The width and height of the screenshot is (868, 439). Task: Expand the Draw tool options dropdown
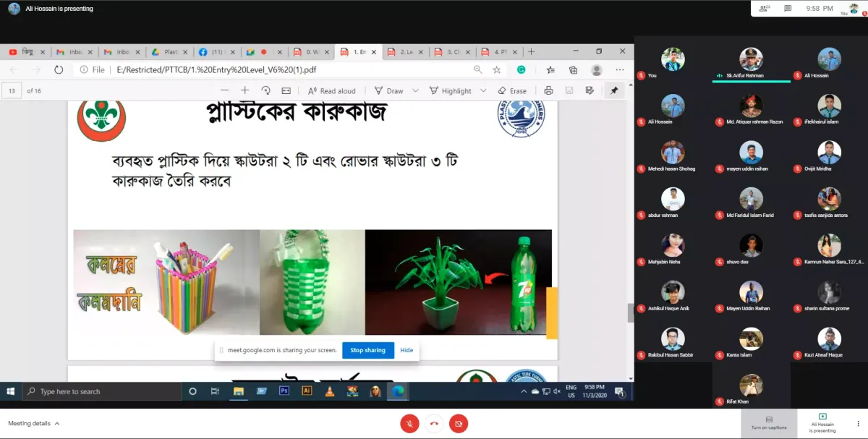click(415, 91)
